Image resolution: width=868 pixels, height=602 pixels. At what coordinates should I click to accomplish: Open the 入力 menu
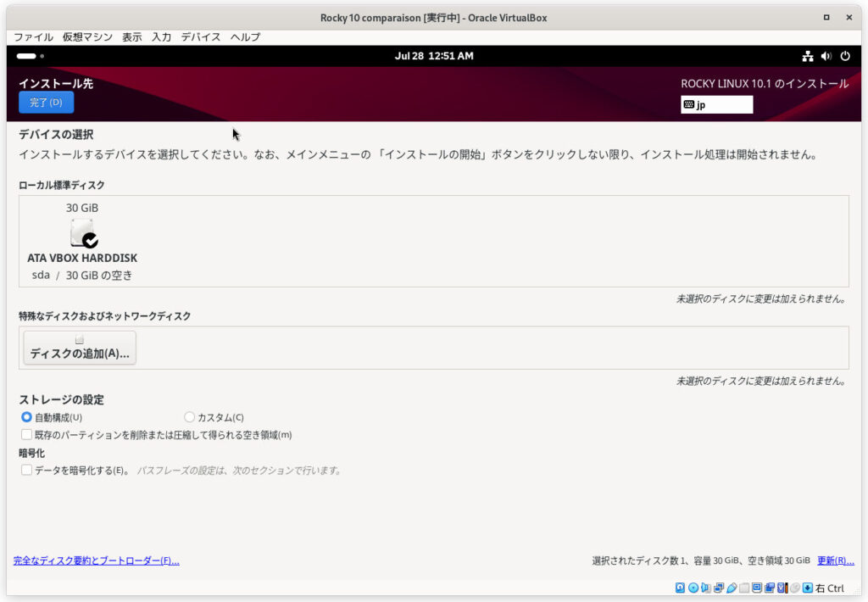[x=161, y=37]
